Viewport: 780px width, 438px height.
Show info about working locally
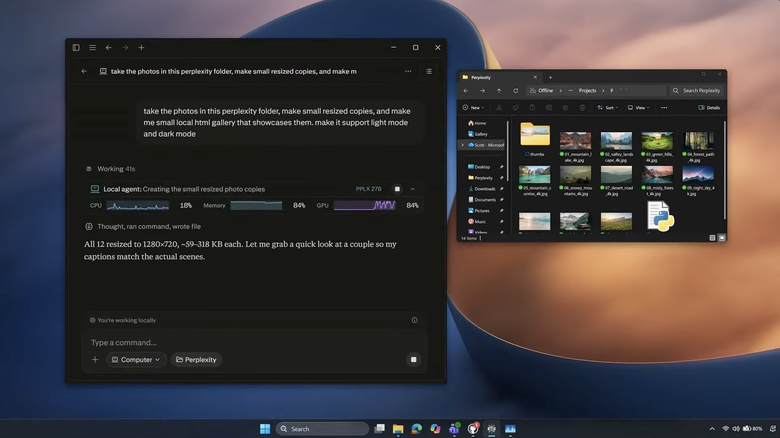(414, 320)
